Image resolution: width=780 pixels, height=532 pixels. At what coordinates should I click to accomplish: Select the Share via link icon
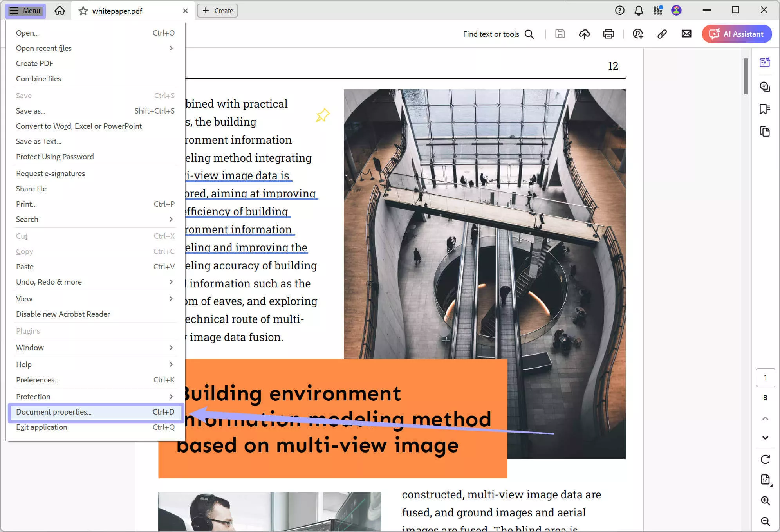click(x=662, y=34)
